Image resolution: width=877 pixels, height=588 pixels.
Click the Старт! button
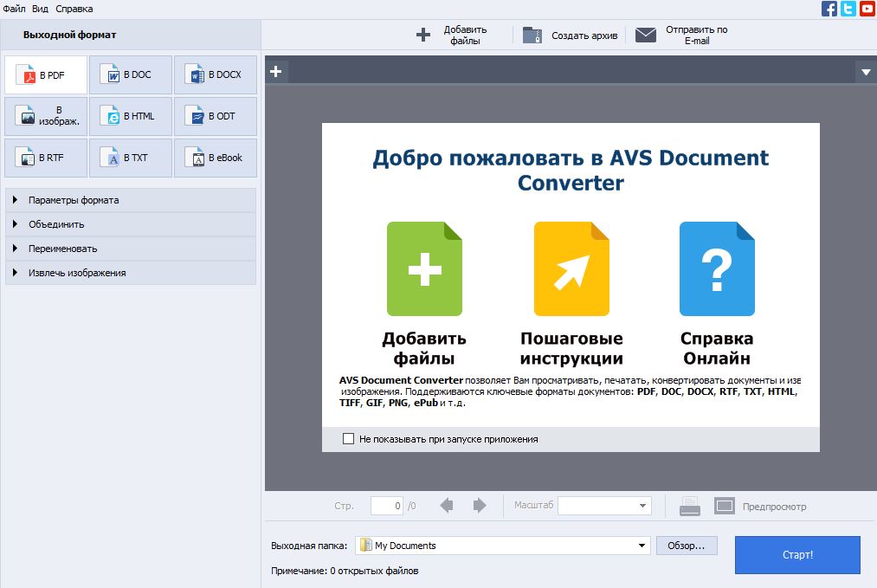coord(797,554)
